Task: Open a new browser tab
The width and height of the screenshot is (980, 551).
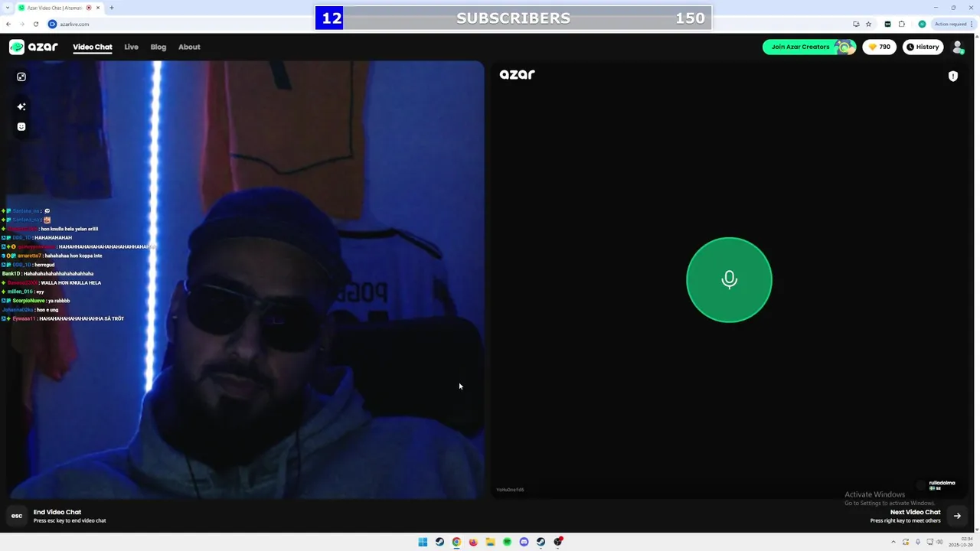Action: (x=111, y=8)
